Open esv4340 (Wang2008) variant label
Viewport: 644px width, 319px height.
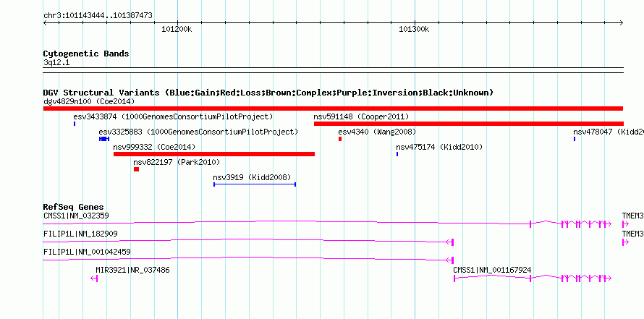coord(377,132)
